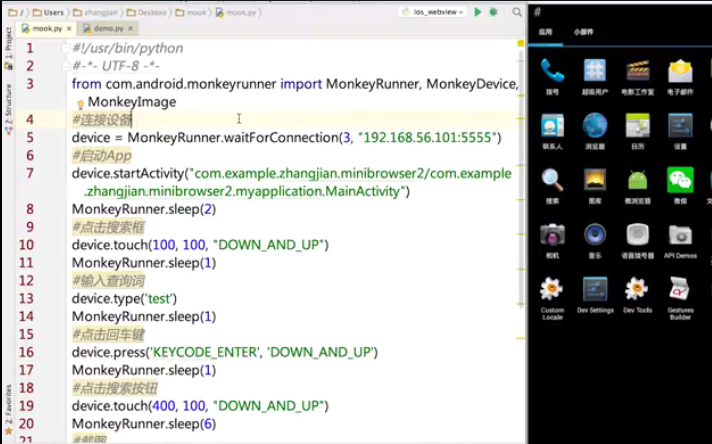
Task: Click the Debug bug icon
Action: (493, 11)
